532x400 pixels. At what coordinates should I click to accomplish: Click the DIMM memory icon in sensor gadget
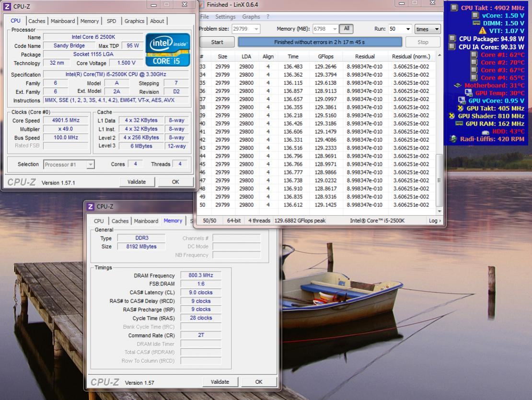click(476, 23)
